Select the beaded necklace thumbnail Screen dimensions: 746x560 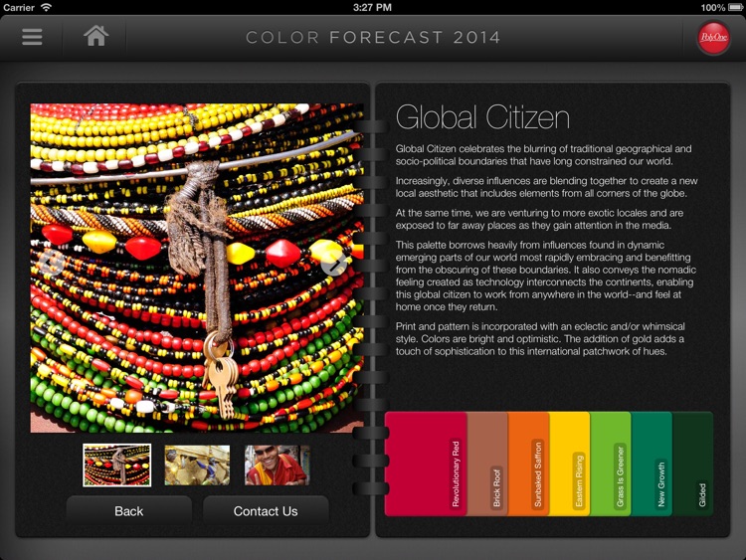click(117, 465)
